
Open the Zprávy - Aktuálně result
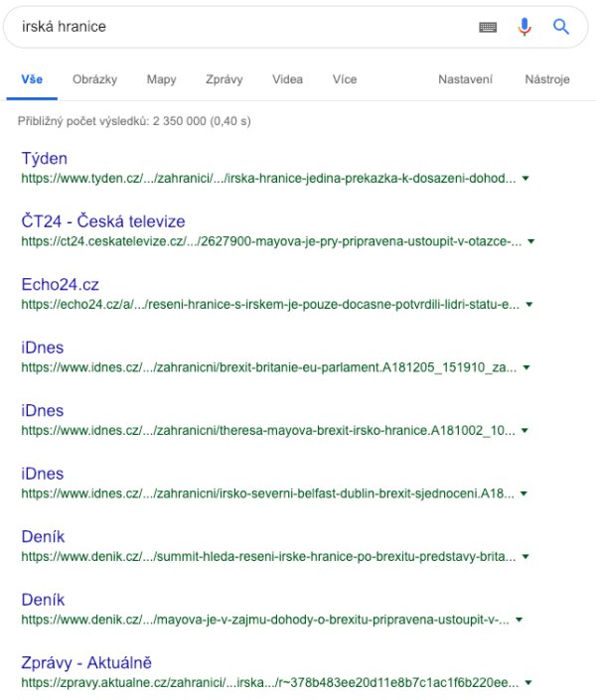pyautogui.click(x=86, y=662)
